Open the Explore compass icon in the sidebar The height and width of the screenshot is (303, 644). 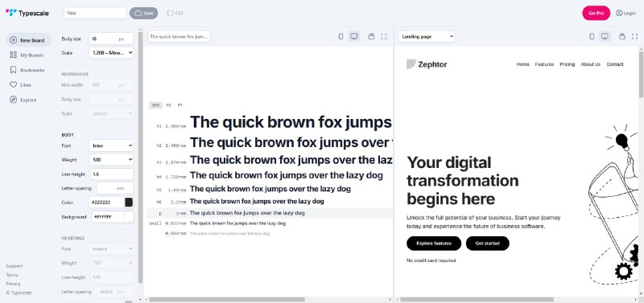[x=13, y=100]
